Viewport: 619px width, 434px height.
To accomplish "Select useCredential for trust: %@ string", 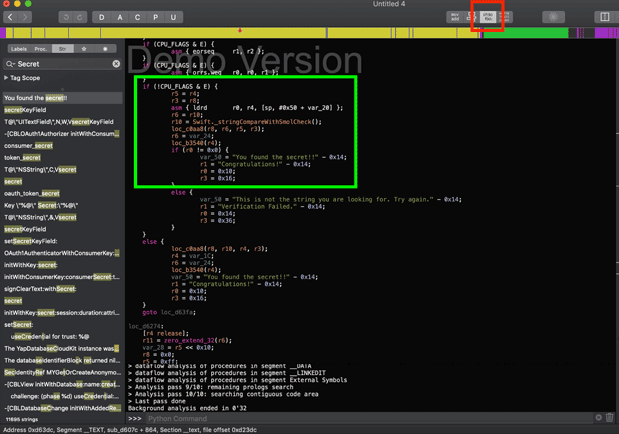I will pyautogui.click(x=62, y=336).
